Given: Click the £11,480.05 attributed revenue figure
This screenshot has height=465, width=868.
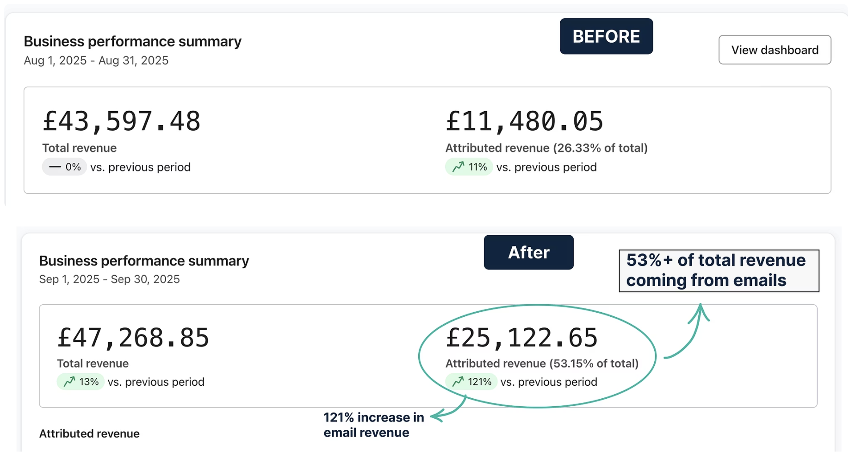Looking at the screenshot, I should click(524, 121).
